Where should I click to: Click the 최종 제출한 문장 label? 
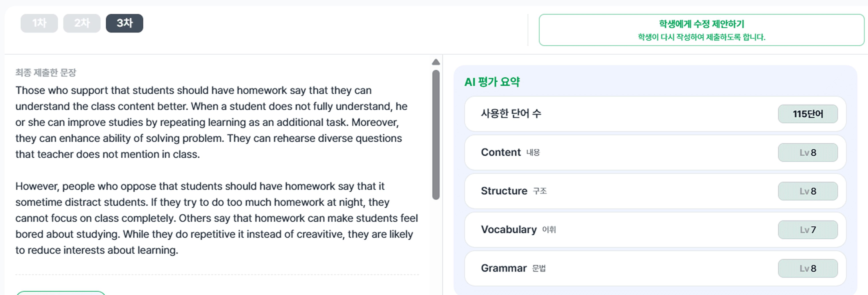pos(46,72)
